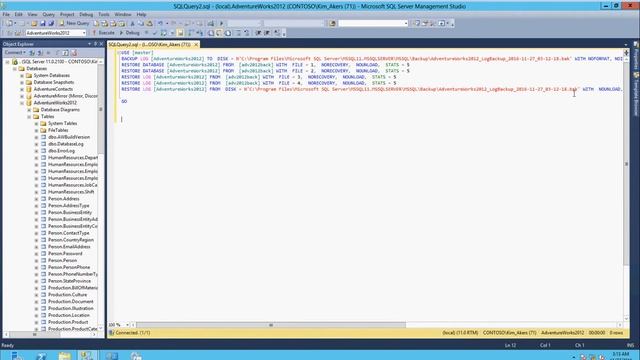Click the New Query toolbar button

click(74, 23)
